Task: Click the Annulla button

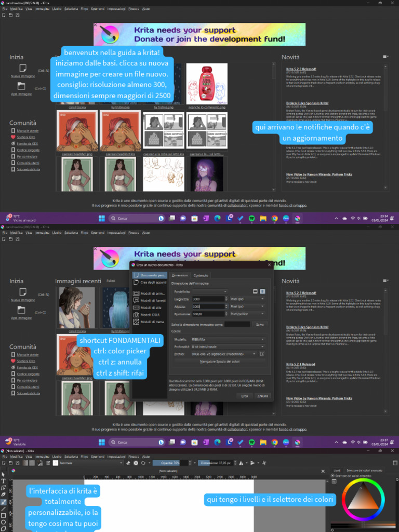Action: pyautogui.click(x=262, y=396)
